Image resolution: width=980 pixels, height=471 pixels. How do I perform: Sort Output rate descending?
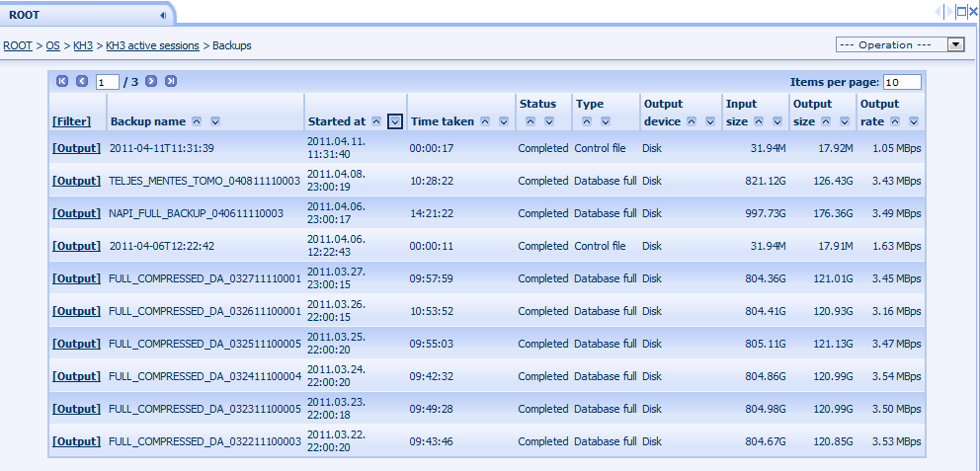(914, 121)
